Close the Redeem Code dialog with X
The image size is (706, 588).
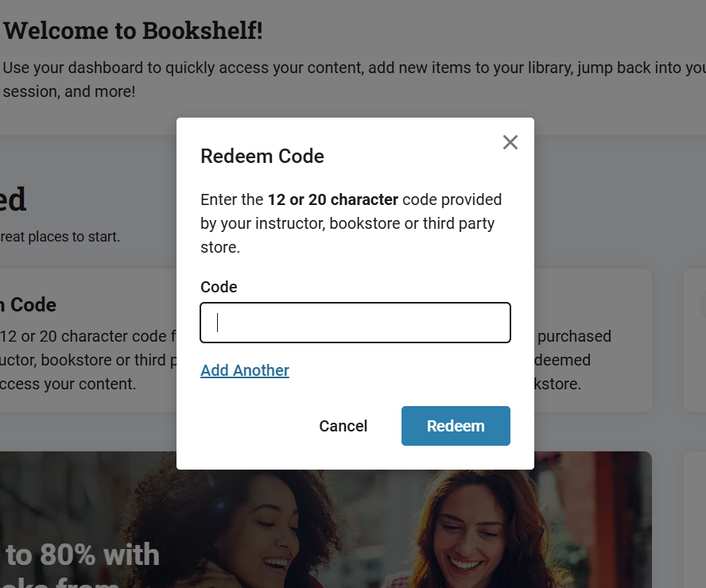[510, 142]
